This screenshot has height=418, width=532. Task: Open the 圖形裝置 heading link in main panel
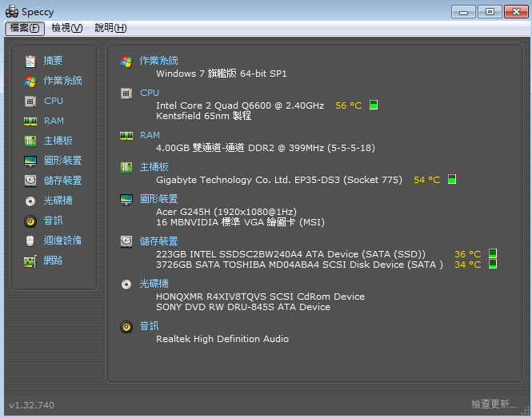click(x=158, y=199)
